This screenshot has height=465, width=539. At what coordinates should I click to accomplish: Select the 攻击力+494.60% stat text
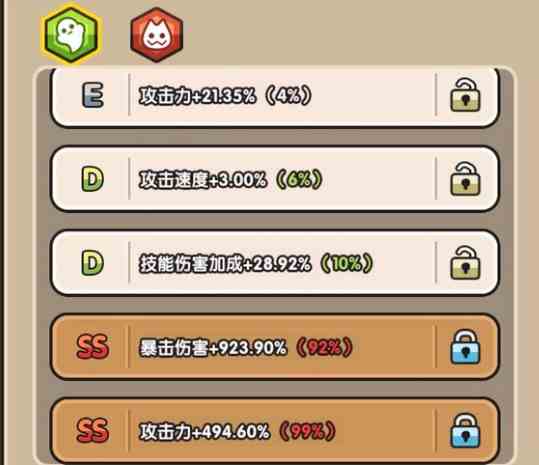click(x=204, y=432)
